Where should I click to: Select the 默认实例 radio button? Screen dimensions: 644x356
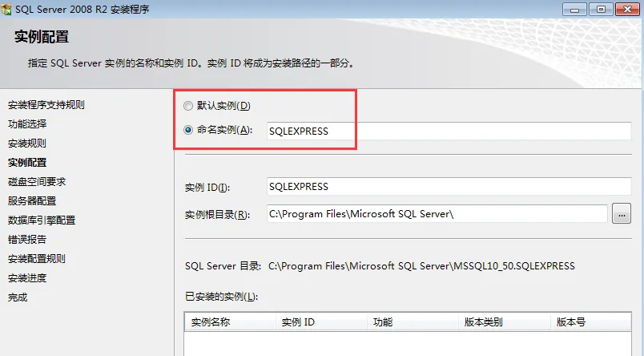[x=188, y=106]
